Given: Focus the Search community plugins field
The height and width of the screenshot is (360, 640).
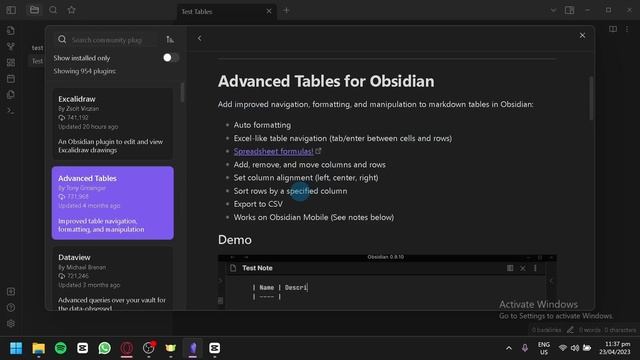Looking at the screenshot, I should pos(107,40).
